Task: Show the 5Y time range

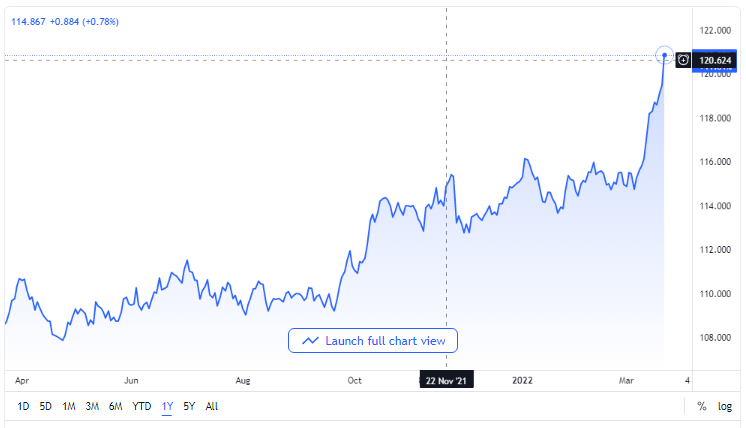Action: 189,407
